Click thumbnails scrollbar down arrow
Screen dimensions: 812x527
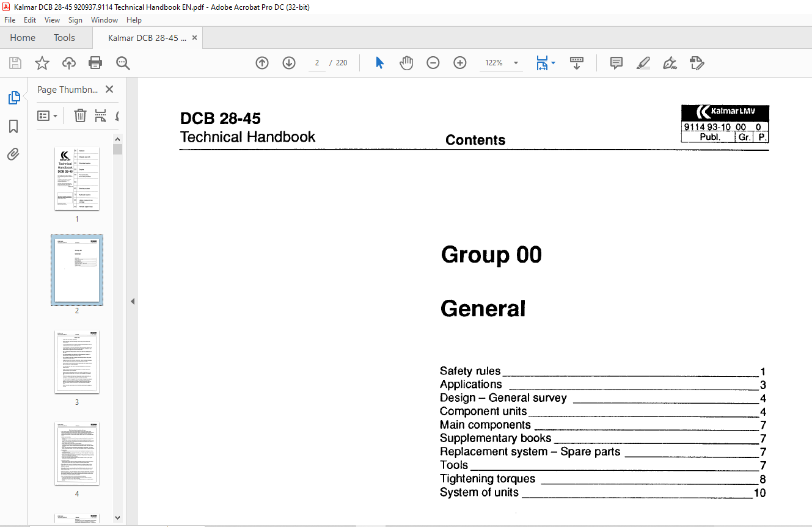pos(118,517)
